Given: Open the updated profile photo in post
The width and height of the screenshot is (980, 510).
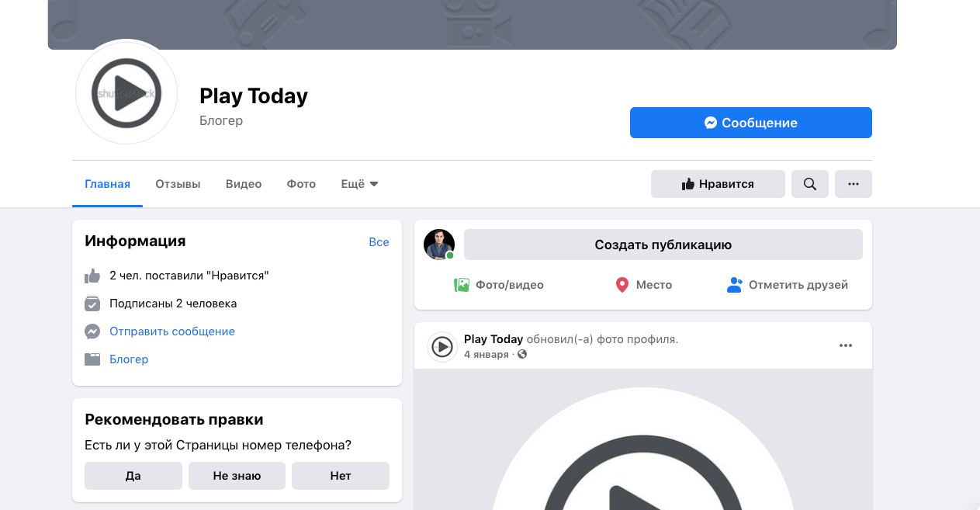Looking at the screenshot, I should pos(643,439).
